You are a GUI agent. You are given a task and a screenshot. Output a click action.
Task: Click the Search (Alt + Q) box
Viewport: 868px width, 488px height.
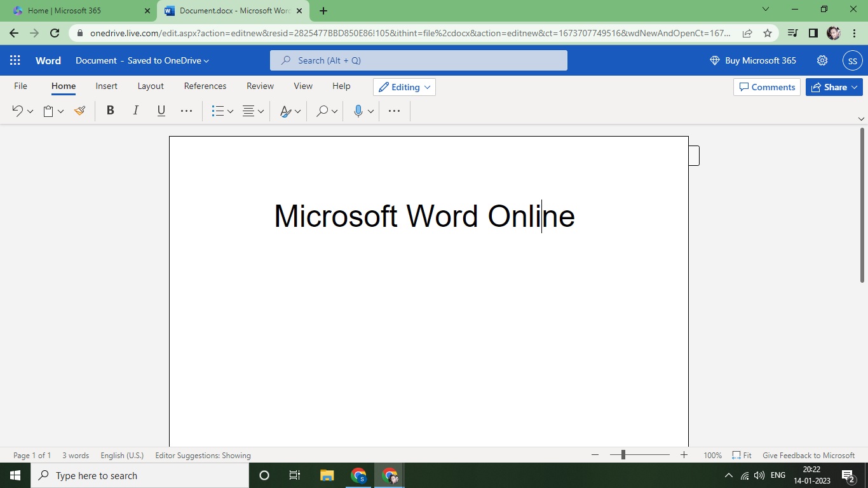pos(419,60)
